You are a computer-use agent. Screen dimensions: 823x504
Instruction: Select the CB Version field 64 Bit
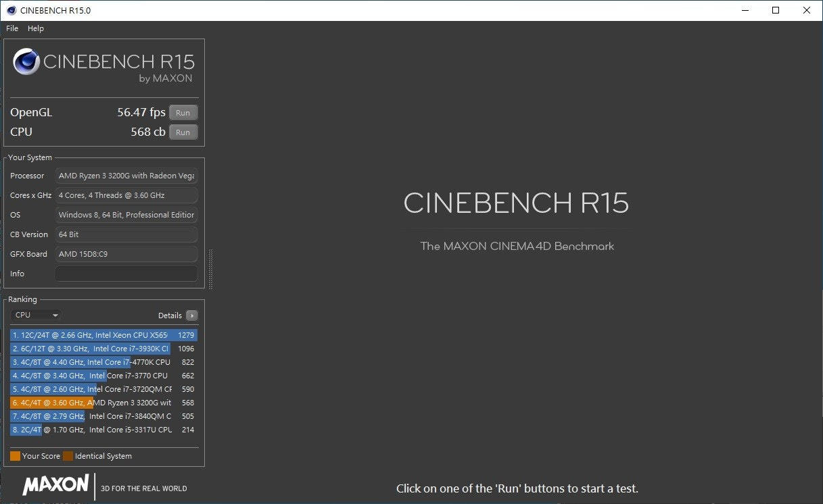(x=126, y=234)
